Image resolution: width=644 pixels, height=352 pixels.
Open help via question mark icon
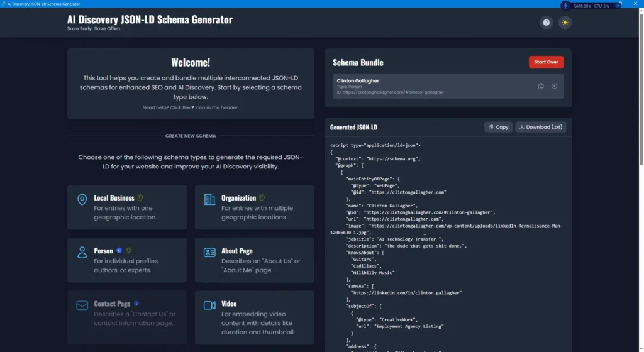546,23
